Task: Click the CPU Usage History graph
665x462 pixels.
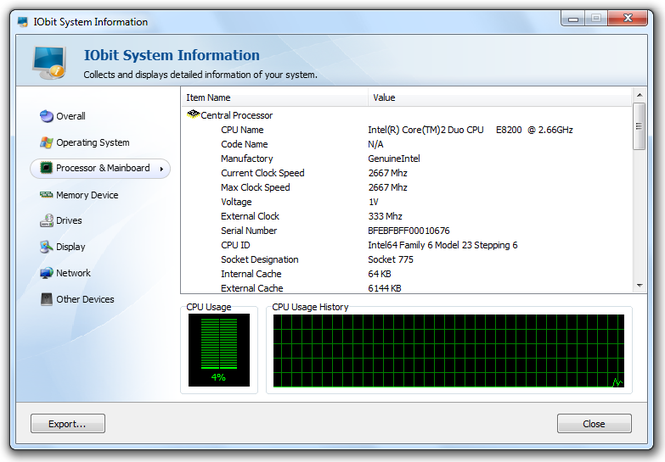Action: tap(449, 350)
